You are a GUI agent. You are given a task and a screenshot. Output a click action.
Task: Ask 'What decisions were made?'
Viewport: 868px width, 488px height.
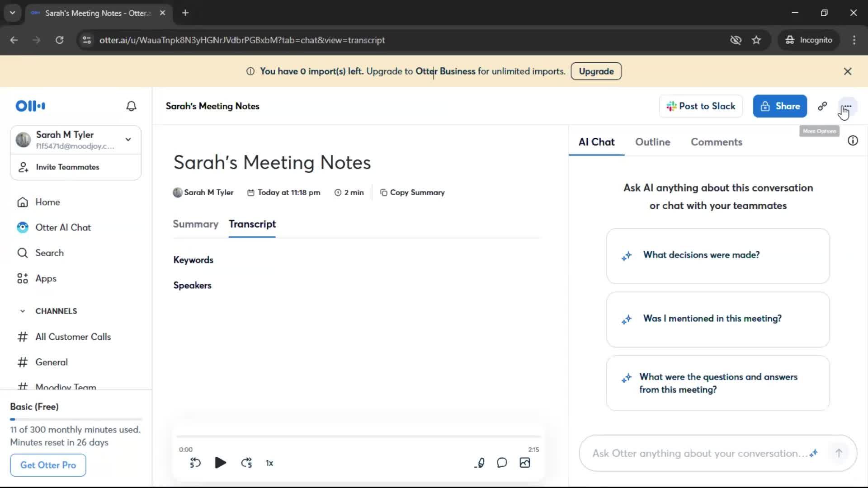click(x=718, y=256)
